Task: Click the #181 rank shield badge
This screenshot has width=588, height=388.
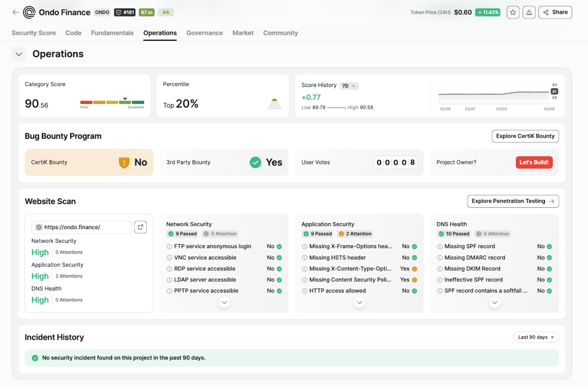Action: point(125,13)
